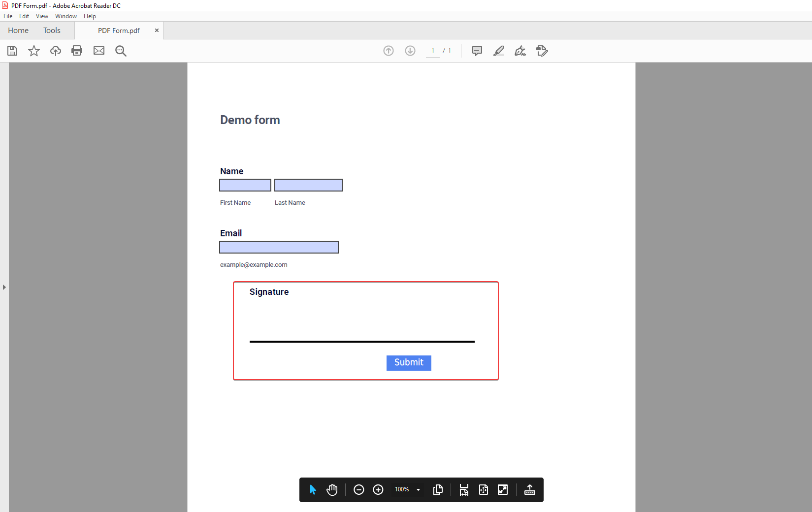
Task: Switch to the Tools tab
Action: coord(52,30)
